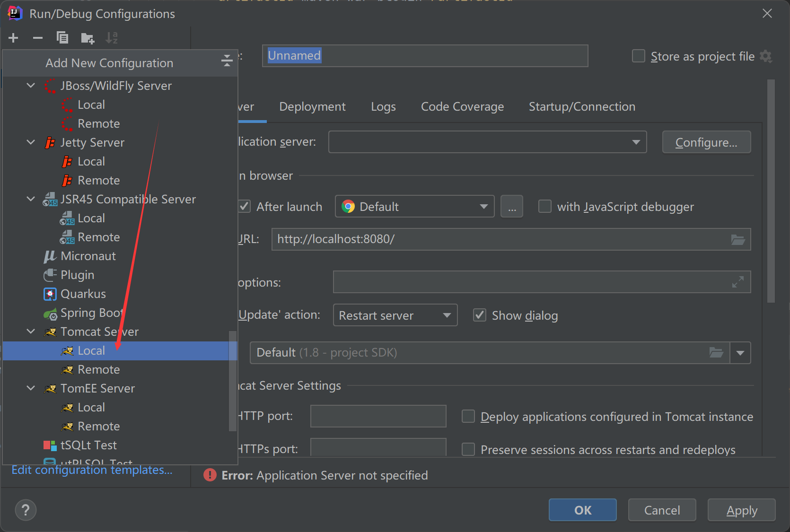790x532 pixels.
Task: Collapse the Jetty Server node
Action: pos(31,142)
